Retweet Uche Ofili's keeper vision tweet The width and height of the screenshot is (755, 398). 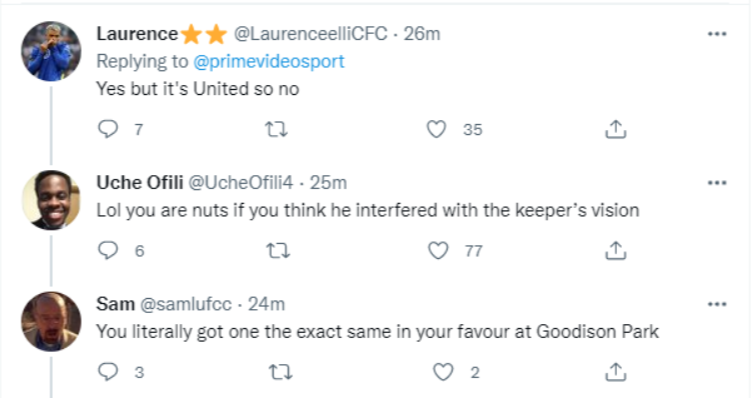coord(278,250)
